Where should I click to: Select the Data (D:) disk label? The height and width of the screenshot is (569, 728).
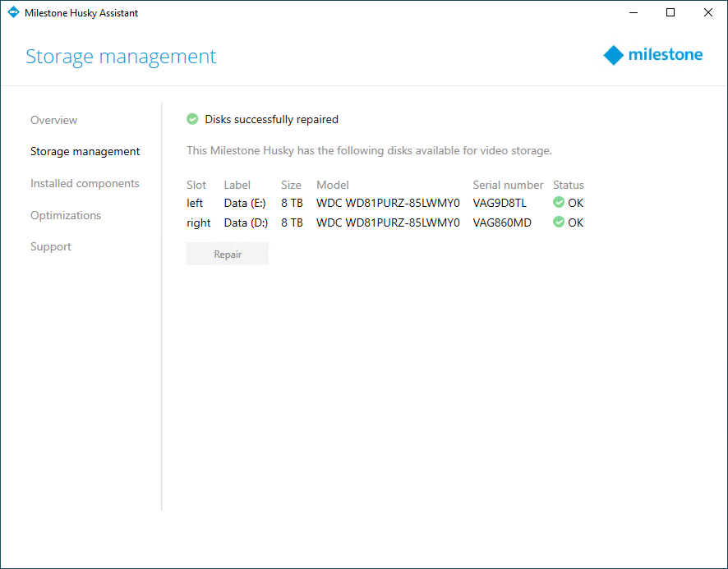click(246, 223)
